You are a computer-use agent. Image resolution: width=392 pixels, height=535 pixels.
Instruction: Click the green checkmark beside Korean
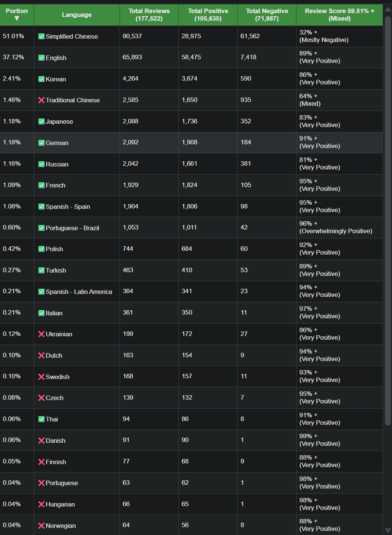[42, 79]
